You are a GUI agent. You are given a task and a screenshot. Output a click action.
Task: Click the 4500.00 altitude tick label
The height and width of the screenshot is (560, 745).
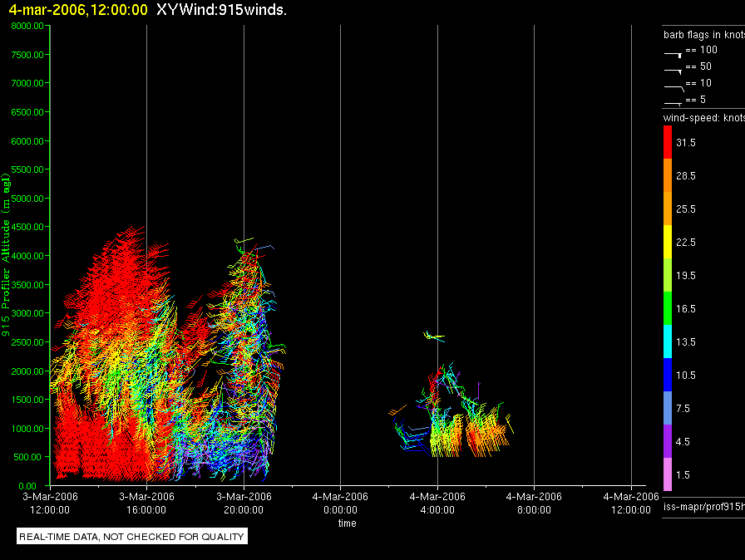pos(27,227)
